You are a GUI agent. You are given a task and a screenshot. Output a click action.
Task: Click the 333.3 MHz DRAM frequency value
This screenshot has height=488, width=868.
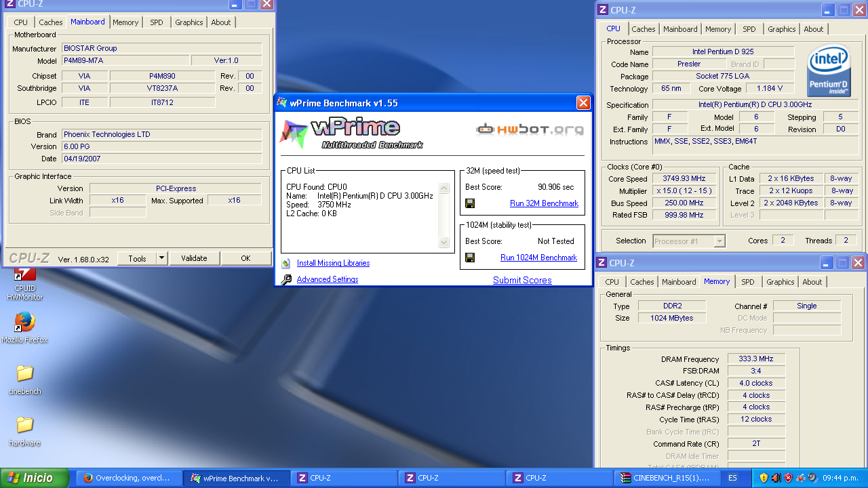point(756,359)
